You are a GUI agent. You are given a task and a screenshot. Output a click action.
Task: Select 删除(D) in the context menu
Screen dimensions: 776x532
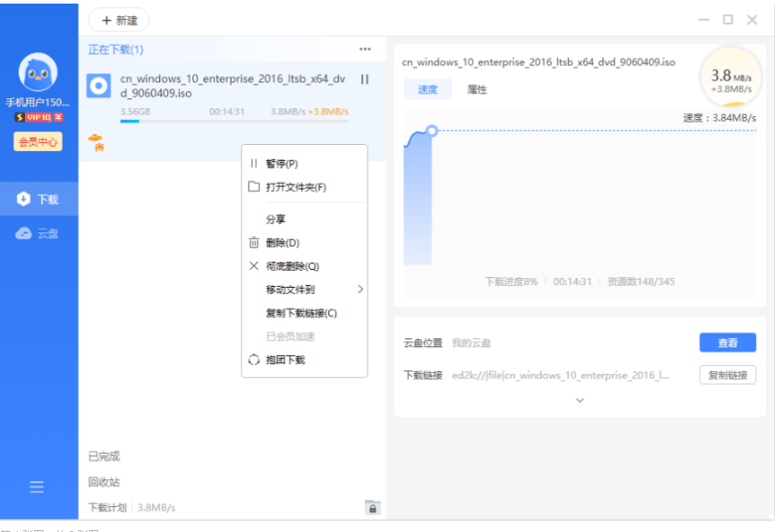pos(305,242)
